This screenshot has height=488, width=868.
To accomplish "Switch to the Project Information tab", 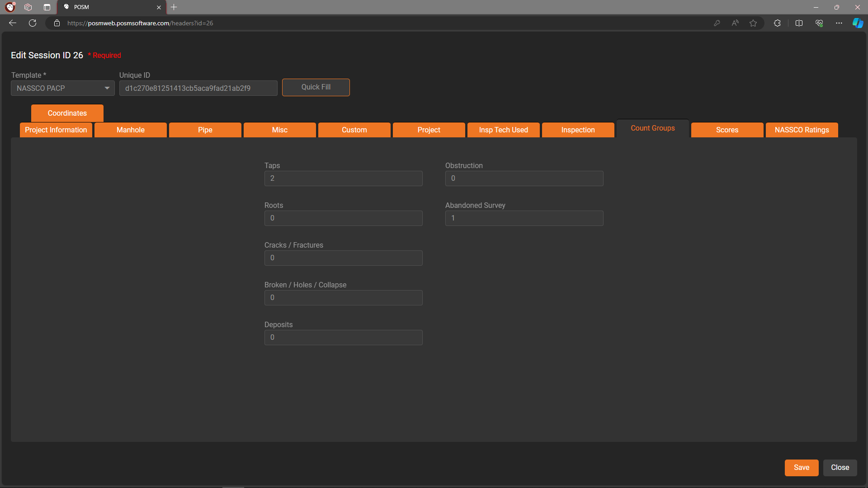I will 56,130.
